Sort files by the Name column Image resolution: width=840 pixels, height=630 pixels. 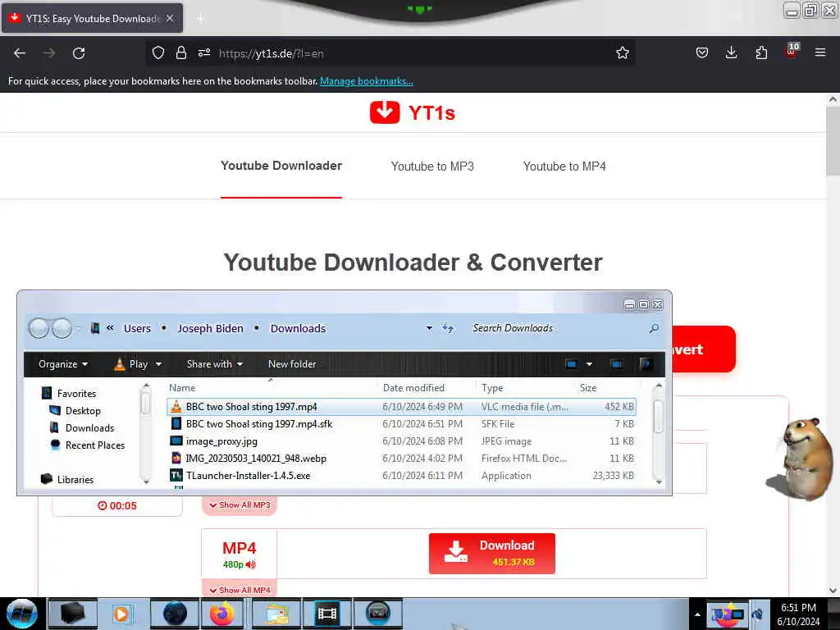point(182,387)
